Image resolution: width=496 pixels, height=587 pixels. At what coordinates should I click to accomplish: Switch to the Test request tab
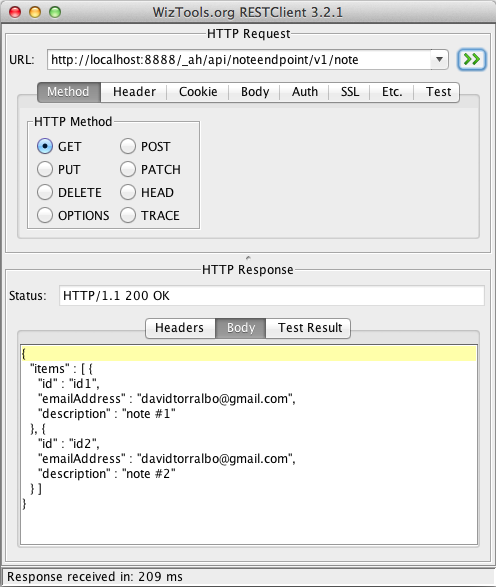pos(437,92)
